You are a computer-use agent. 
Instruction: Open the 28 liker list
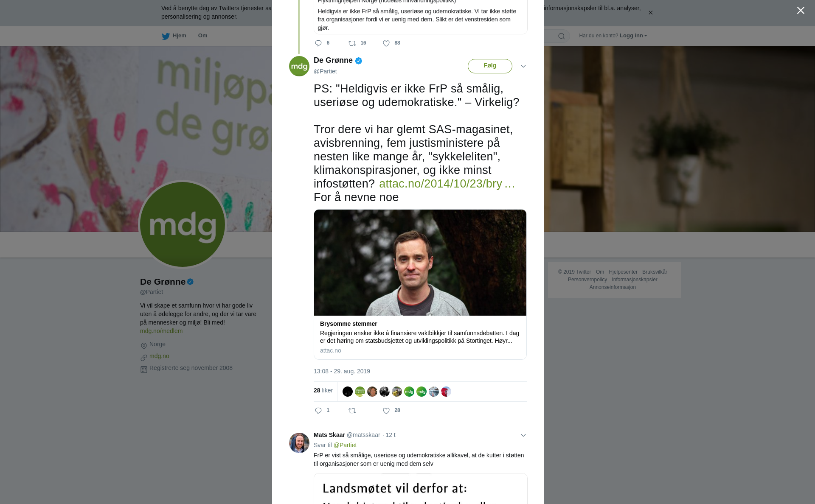pos(323,390)
